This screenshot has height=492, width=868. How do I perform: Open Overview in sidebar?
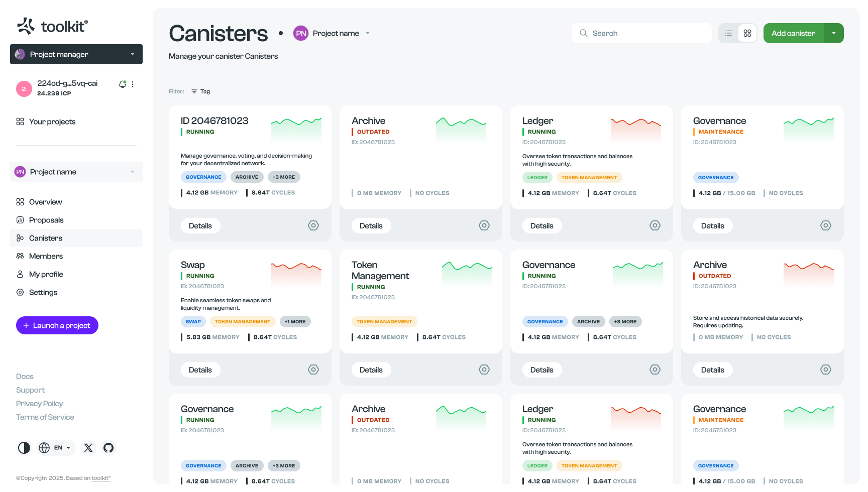[x=76, y=202]
